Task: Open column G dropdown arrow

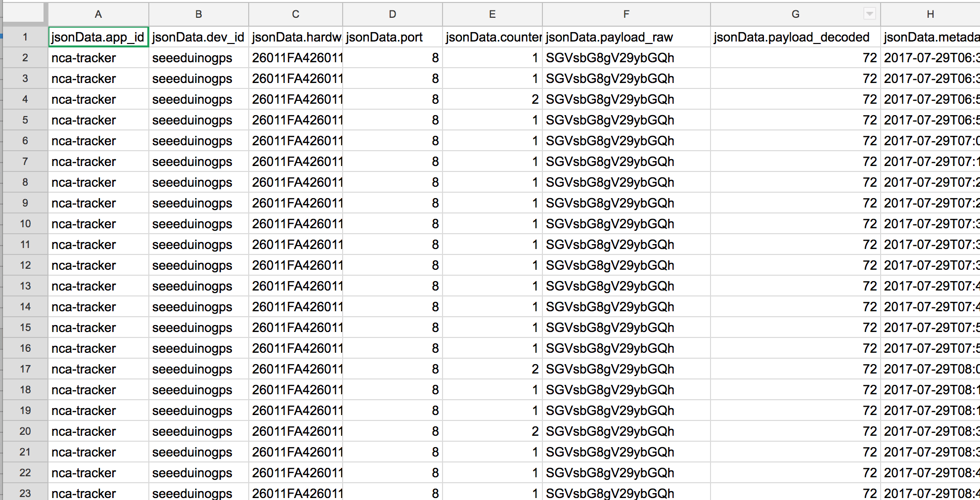Action: [870, 14]
